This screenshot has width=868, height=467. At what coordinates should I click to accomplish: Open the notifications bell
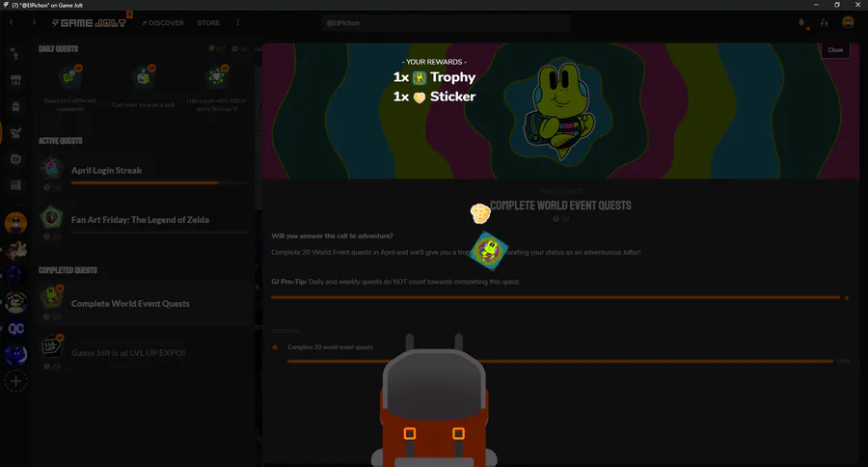click(801, 23)
